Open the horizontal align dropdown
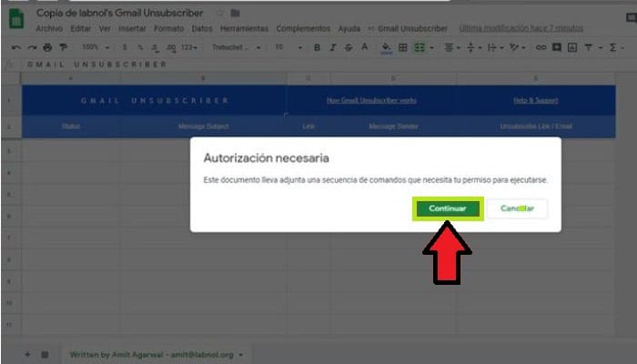This screenshot has width=637, height=364. [451, 48]
